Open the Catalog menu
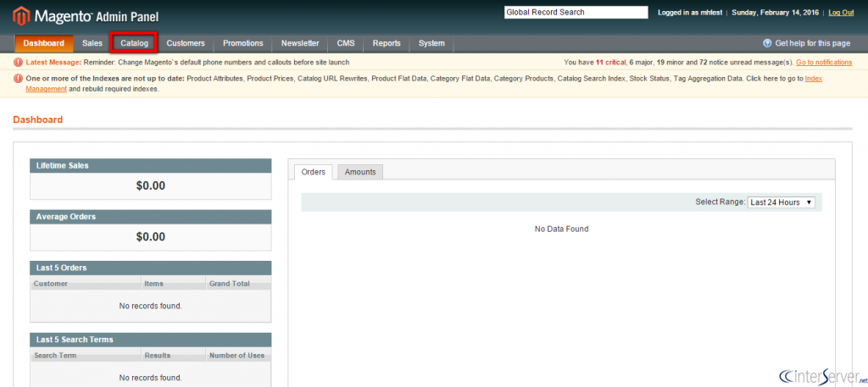 [x=135, y=43]
